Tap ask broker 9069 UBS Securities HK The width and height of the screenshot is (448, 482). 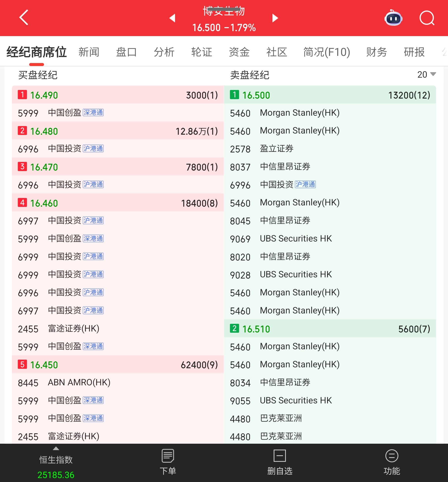pyautogui.click(x=330, y=239)
